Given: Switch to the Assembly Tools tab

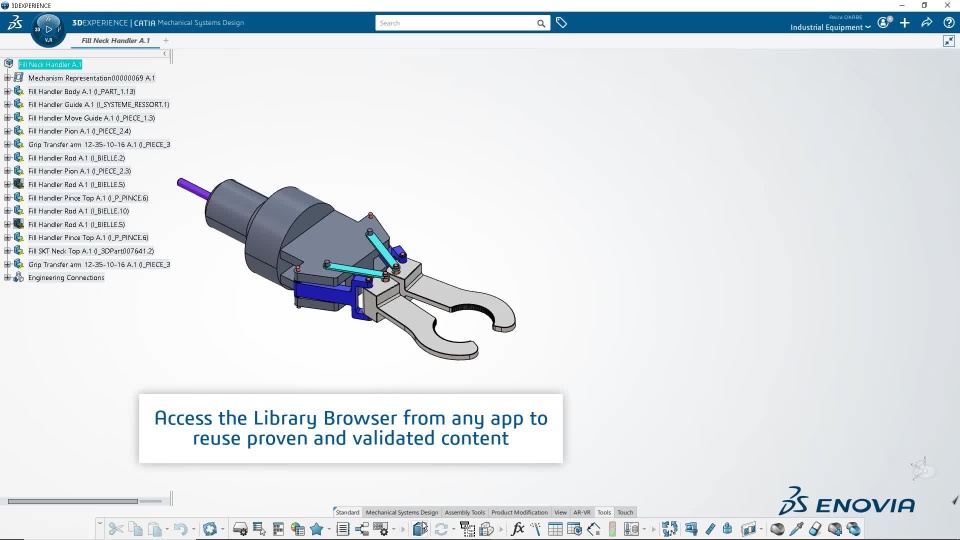Looking at the screenshot, I should click(465, 512).
